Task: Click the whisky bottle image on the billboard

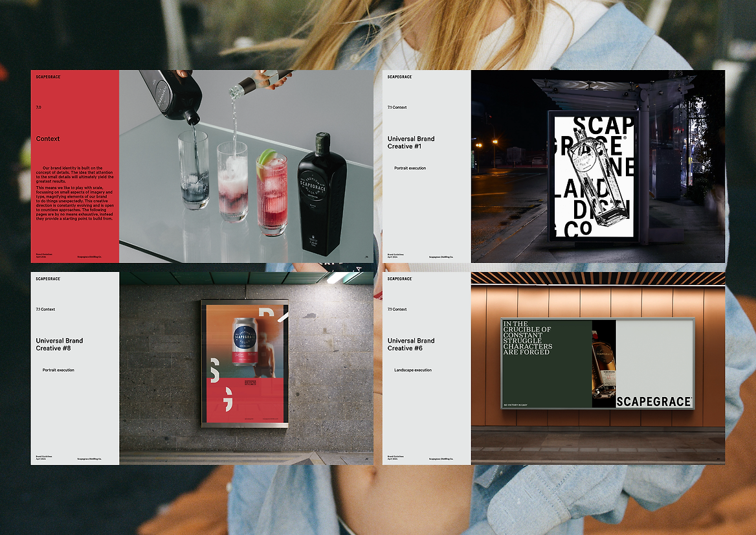Action: pyautogui.click(x=603, y=364)
